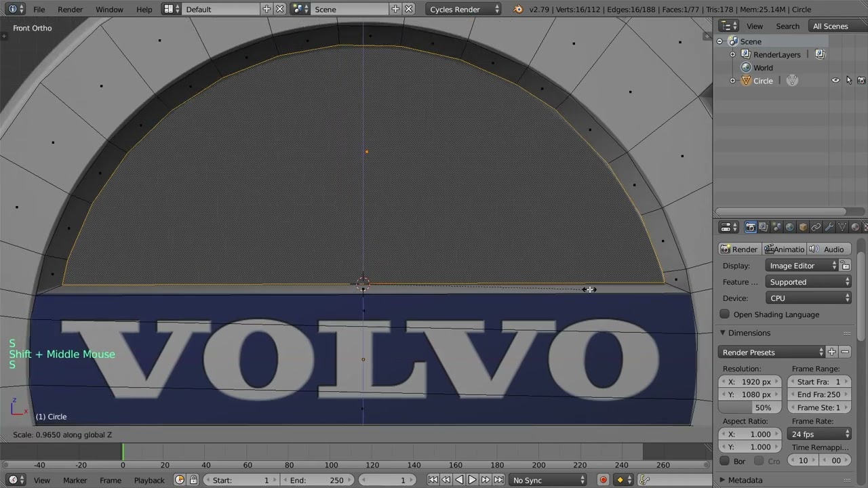This screenshot has height=488, width=868.
Task: Open the Outliner Search menu
Action: (x=787, y=26)
